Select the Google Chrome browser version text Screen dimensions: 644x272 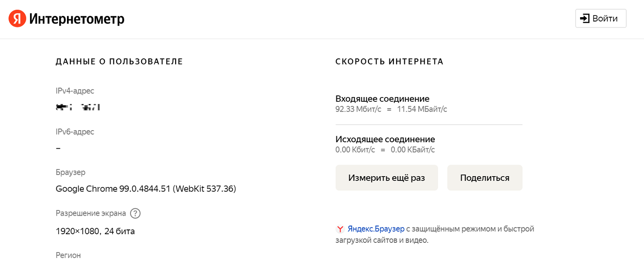point(145,188)
